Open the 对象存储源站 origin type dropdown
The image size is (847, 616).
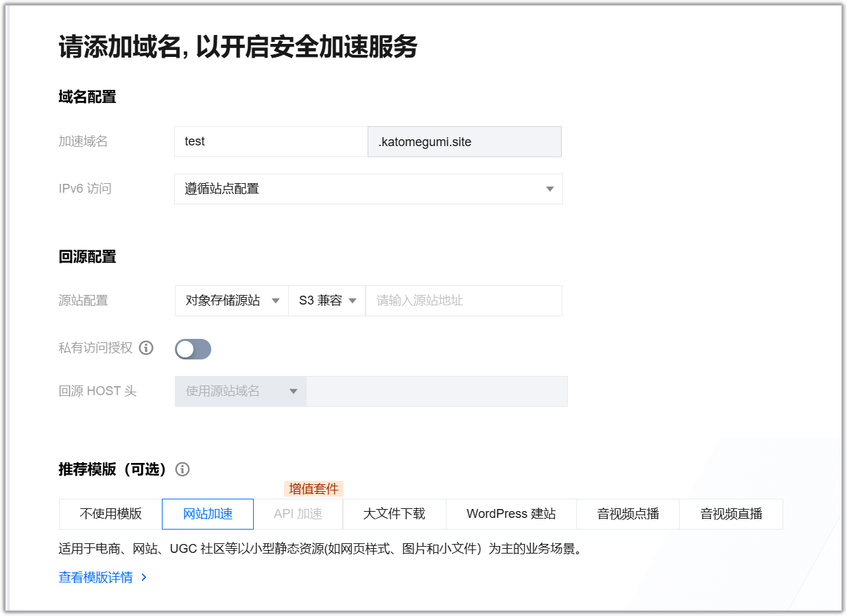232,300
